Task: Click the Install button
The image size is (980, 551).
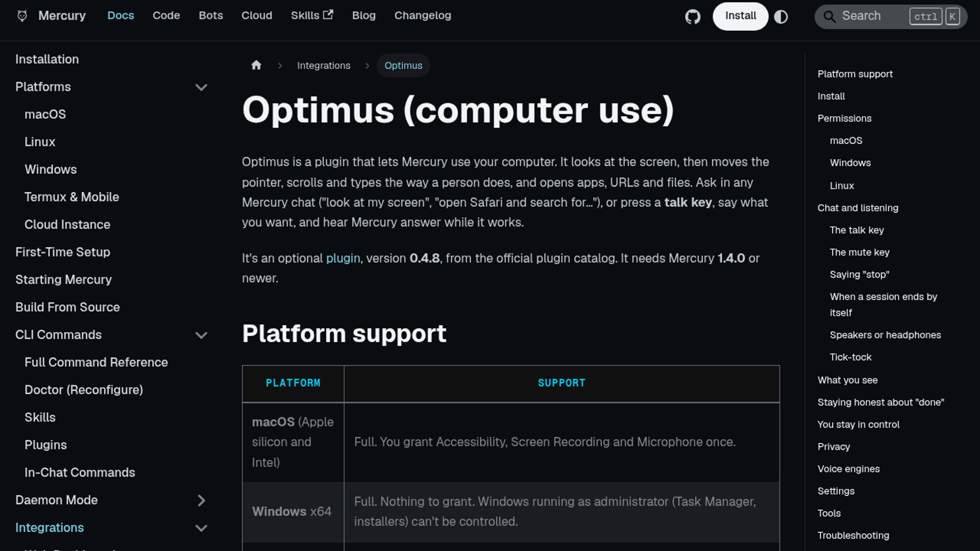Action: click(741, 16)
